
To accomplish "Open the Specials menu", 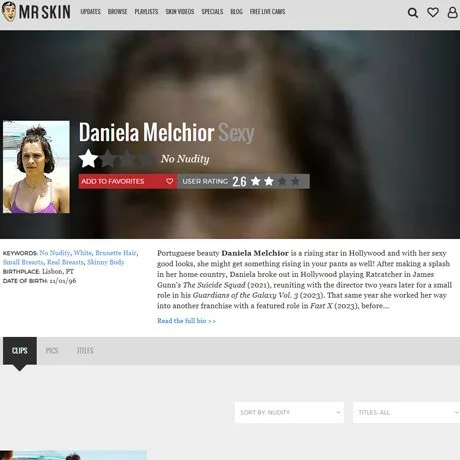I will point(212,12).
